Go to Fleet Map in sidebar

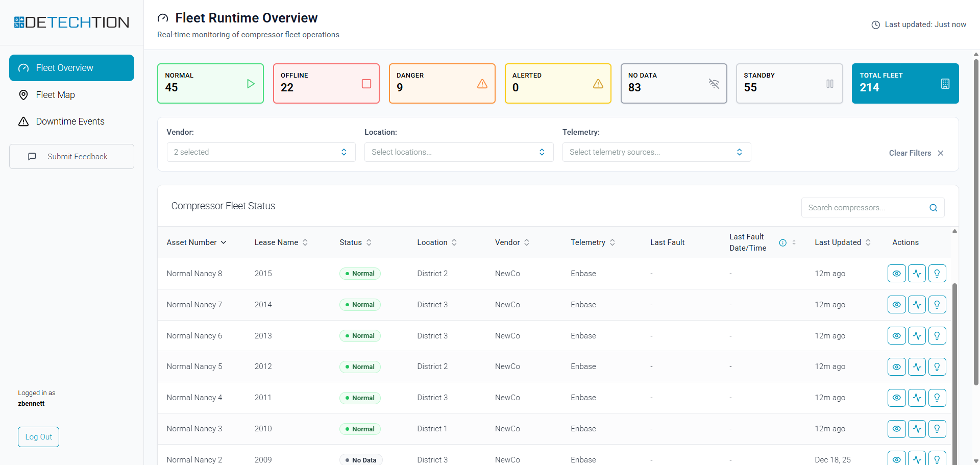coord(55,95)
